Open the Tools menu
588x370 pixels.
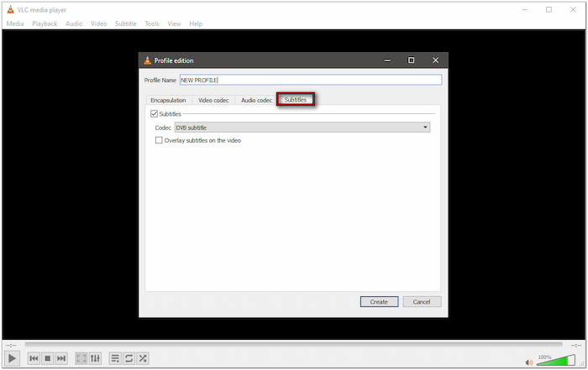coord(152,23)
